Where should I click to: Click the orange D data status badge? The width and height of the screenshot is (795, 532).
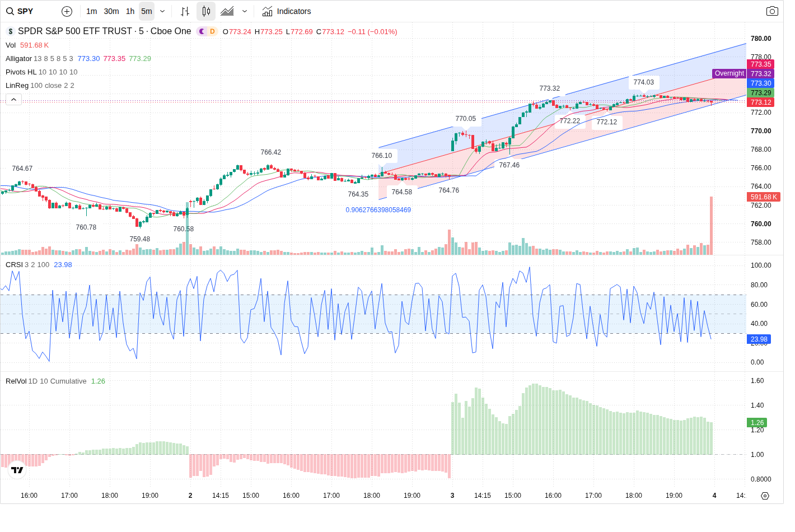pyautogui.click(x=212, y=31)
